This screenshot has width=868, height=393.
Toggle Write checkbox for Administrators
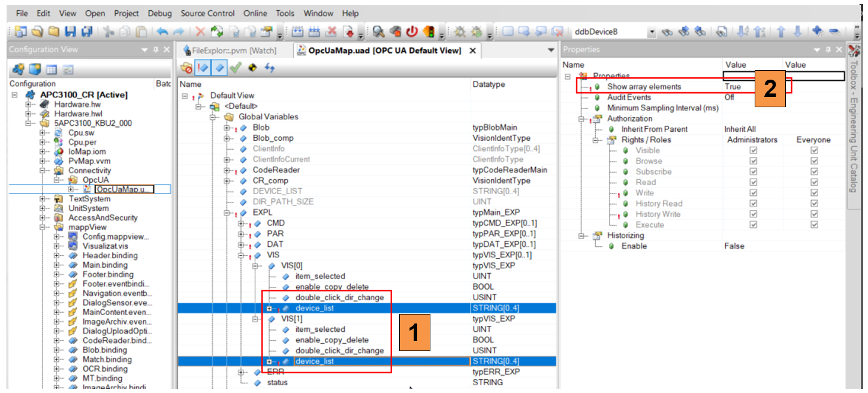point(753,193)
